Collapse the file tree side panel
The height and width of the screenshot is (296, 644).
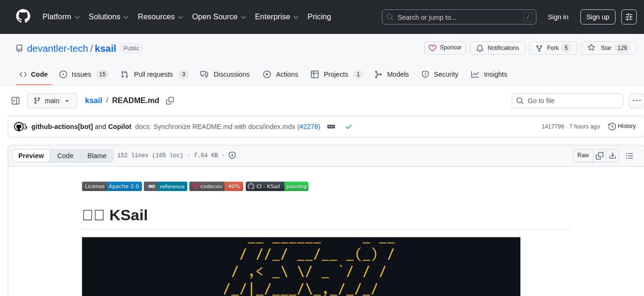pyautogui.click(x=15, y=100)
